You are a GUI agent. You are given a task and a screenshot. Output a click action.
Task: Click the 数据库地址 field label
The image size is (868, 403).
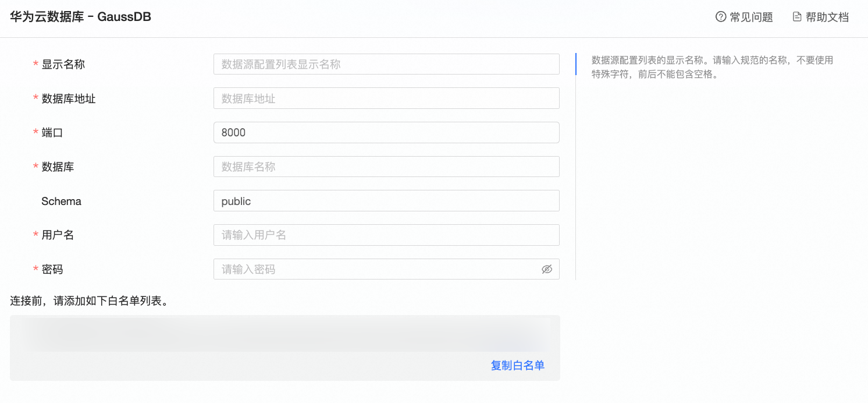click(x=69, y=98)
